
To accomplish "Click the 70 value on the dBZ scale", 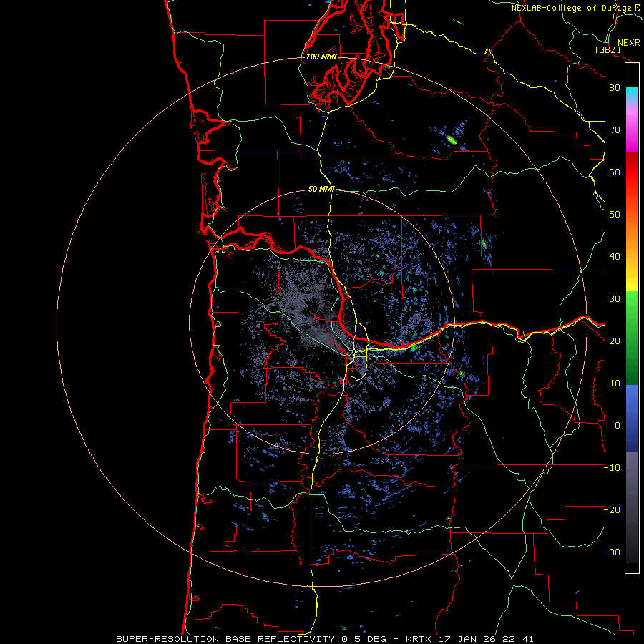I will click(615, 130).
